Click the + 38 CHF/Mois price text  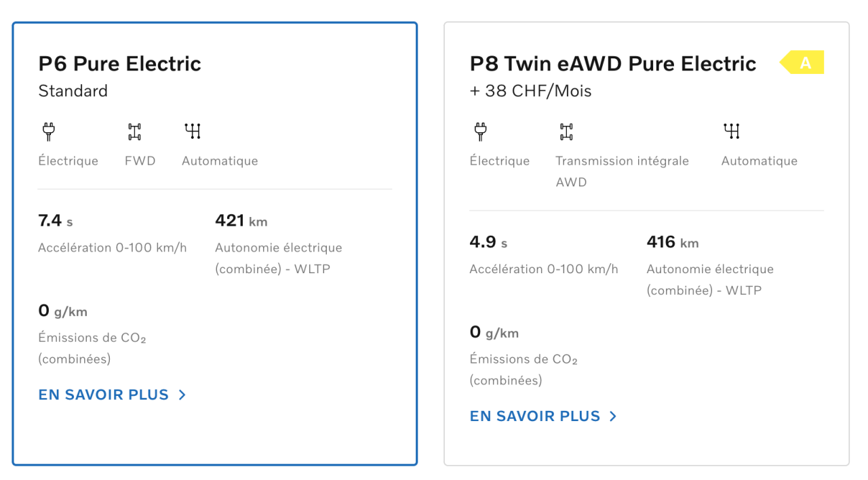click(530, 91)
